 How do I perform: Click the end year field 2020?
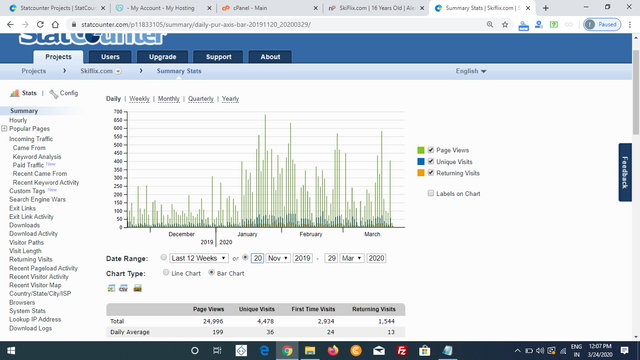coord(376,258)
